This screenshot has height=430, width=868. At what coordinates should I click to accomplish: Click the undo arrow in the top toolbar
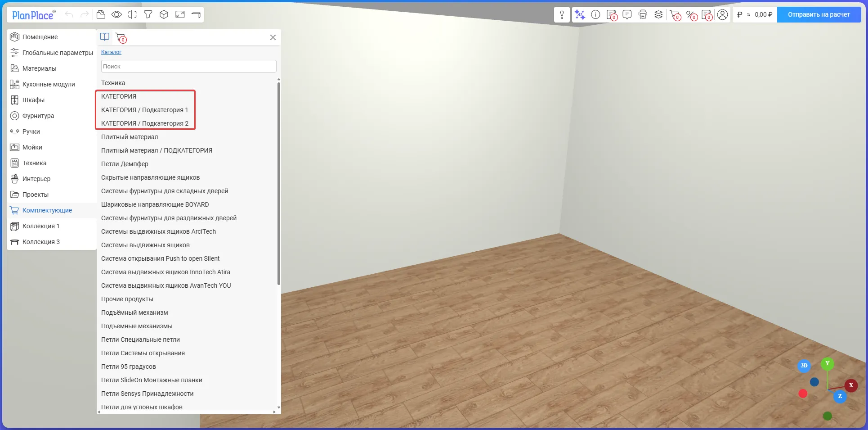(x=69, y=14)
